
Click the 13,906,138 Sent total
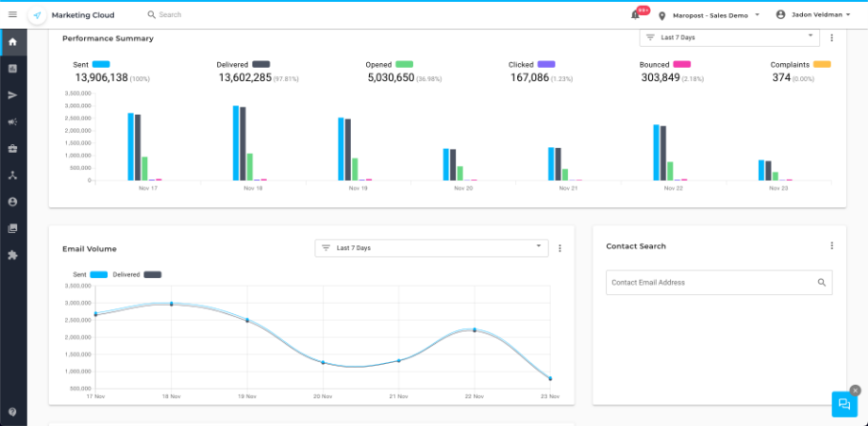coord(101,78)
